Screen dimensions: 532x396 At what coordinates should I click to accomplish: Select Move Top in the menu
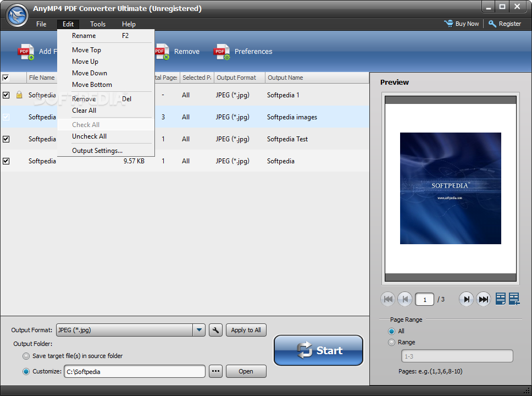106,50
